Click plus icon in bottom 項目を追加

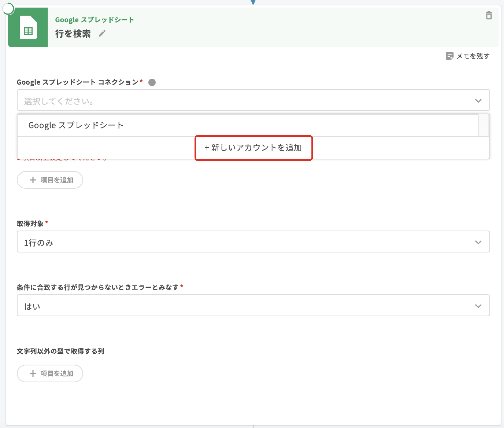(33, 373)
